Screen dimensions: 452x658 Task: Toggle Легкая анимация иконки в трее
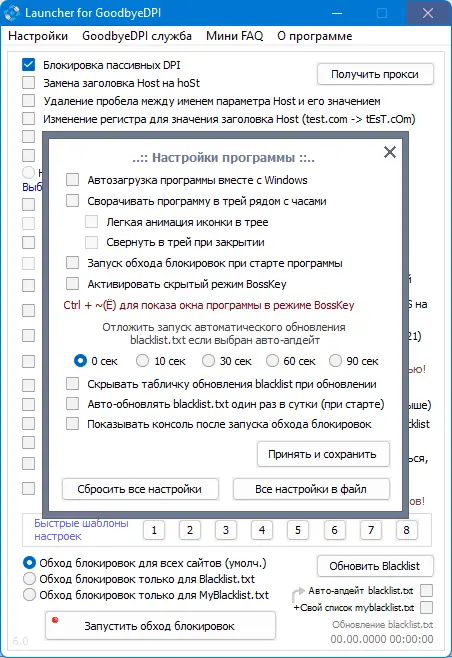(91, 222)
